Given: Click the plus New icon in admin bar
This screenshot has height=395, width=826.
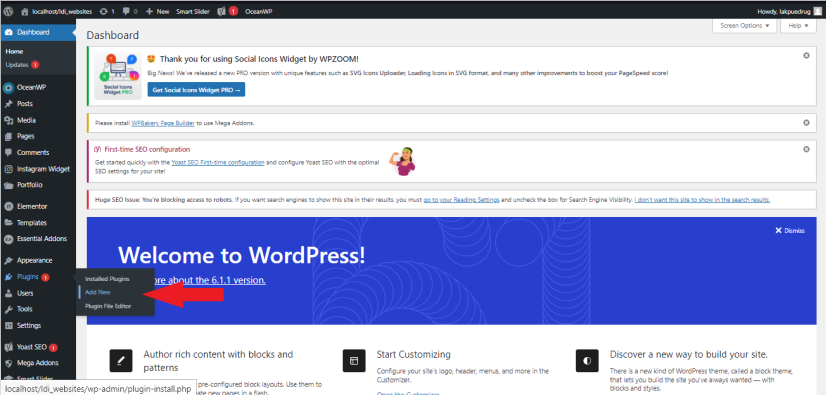Looking at the screenshot, I should [150, 11].
